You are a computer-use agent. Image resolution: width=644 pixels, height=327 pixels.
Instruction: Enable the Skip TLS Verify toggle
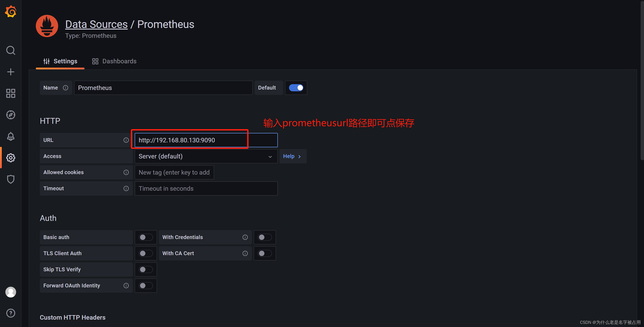146,269
